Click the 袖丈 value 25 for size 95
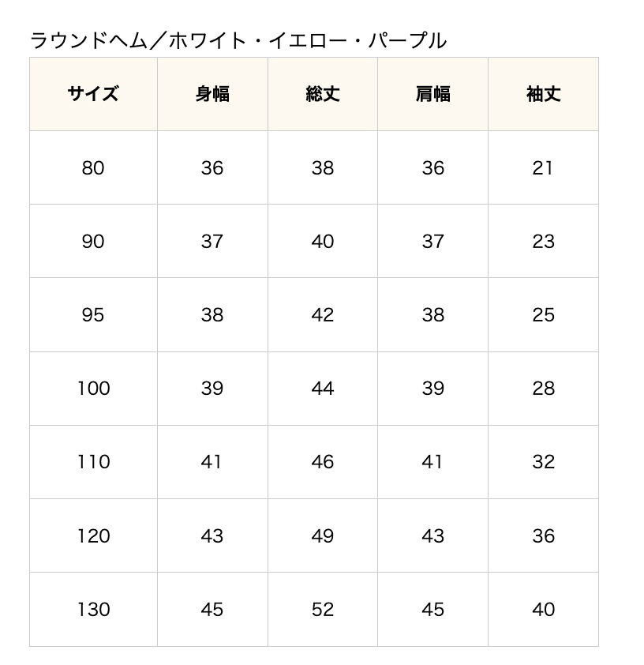This screenshot has width=644, height=665. point(543,314)
